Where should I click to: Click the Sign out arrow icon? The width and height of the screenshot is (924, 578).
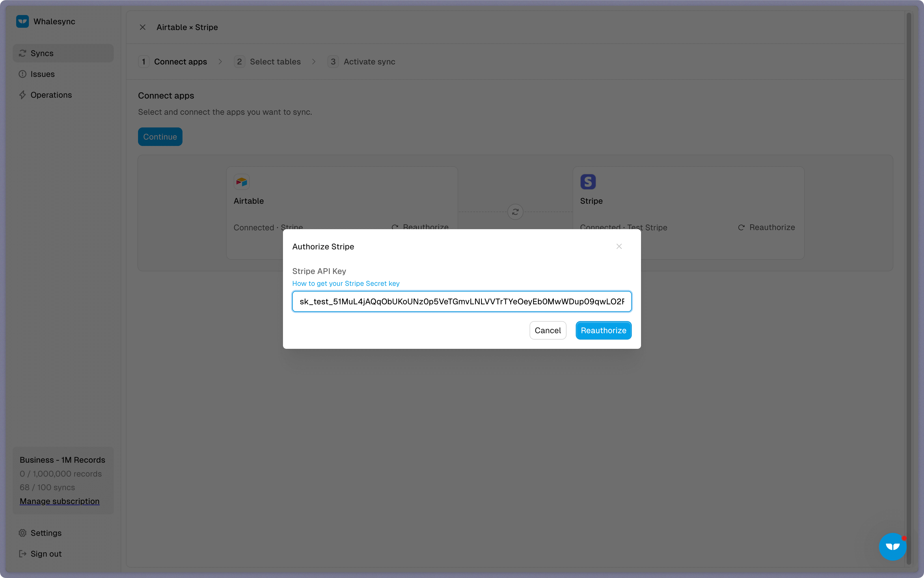tap(23, 553)
